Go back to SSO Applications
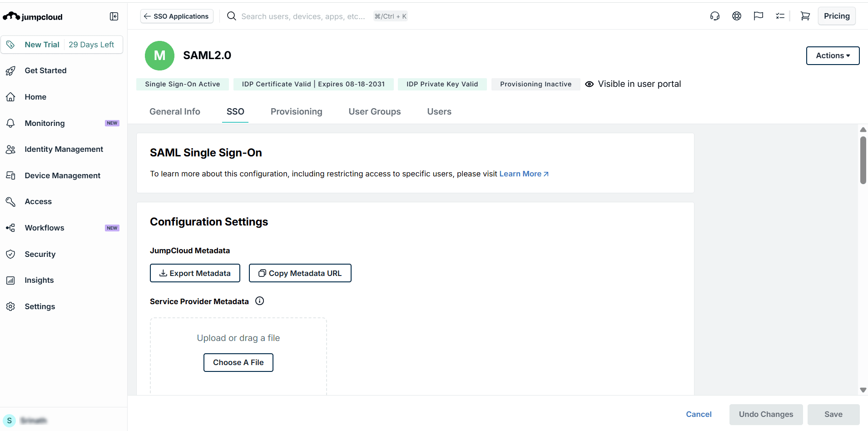The height and width of the screenshot is (431, 868). pyautogui.click(x=177, y=16)
